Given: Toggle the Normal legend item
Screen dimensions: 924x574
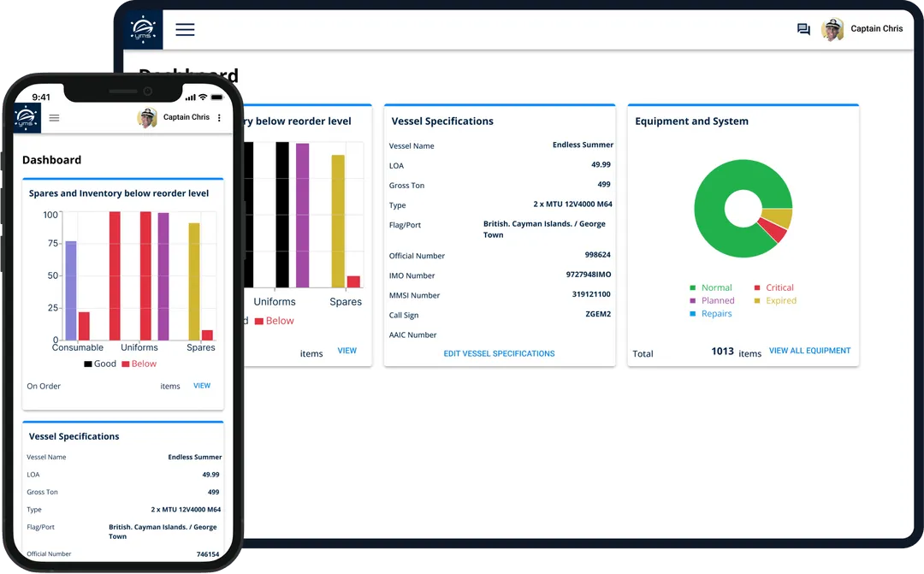Looking at the screenshot, I should (710, 288).
